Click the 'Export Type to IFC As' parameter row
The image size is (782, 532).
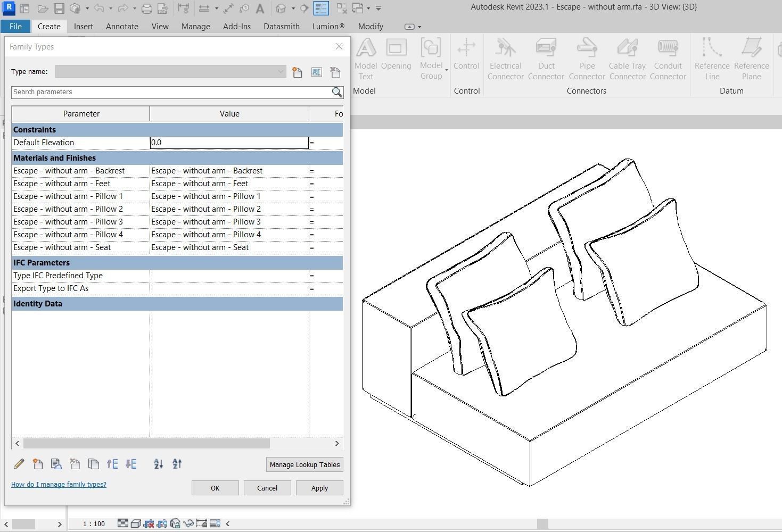click(x=177, y=288)
